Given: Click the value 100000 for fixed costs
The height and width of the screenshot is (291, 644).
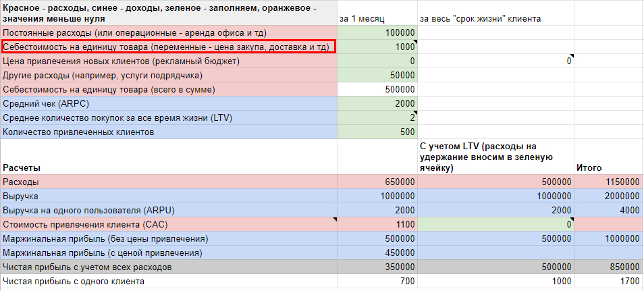Looking at the screenshot, I should point(377,32).
